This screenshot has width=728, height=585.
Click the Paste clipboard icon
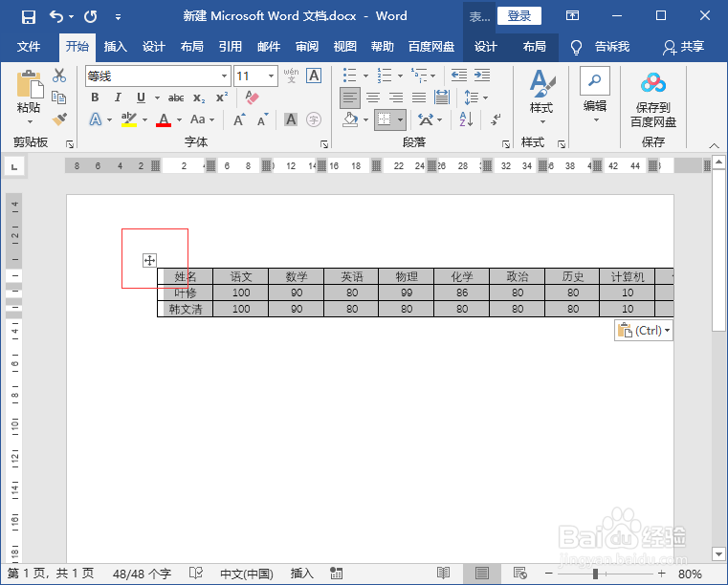coord(30,84)
